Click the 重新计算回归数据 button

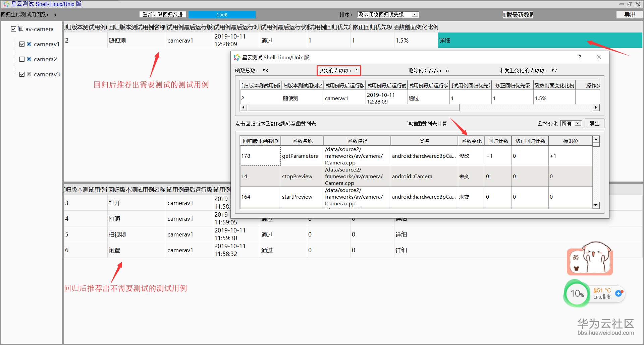tap(163, 14)
